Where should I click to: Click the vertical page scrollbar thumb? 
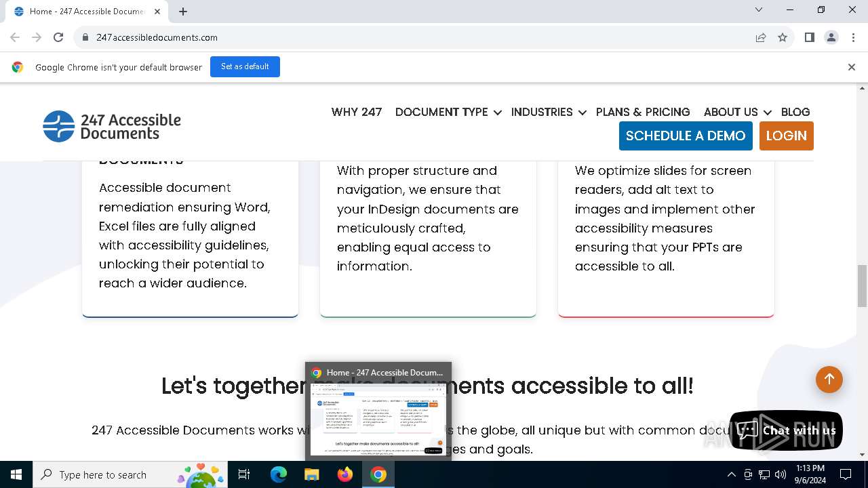click(x=862, y=285)
